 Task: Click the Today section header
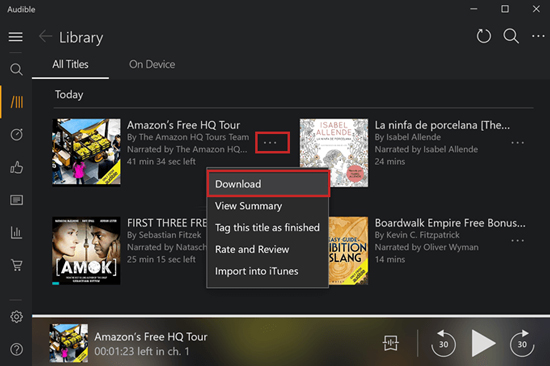tap(69, 95)
